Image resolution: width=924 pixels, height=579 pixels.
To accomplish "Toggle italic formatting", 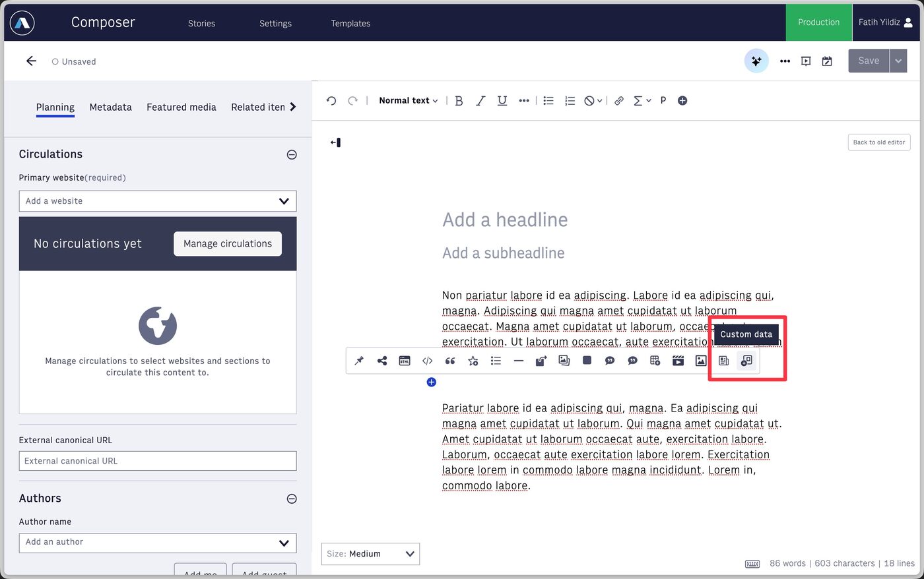I will click(480, 101).
